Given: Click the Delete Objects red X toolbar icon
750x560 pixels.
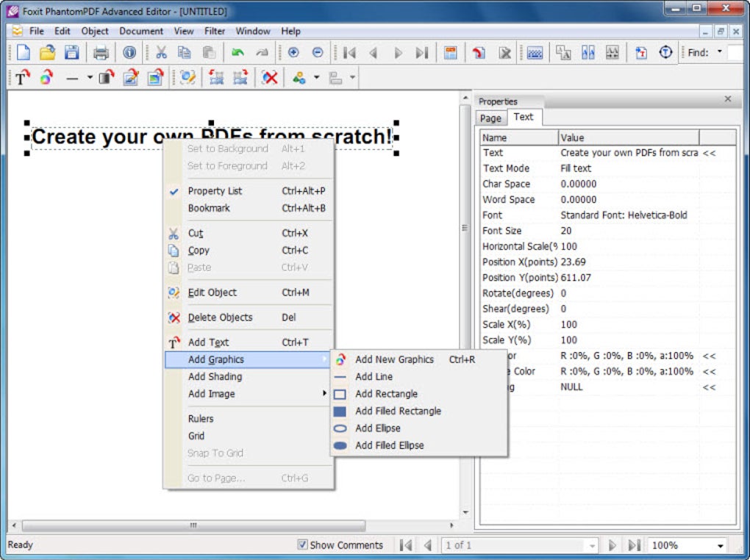Looking at the screenshot, I should 269,77.
